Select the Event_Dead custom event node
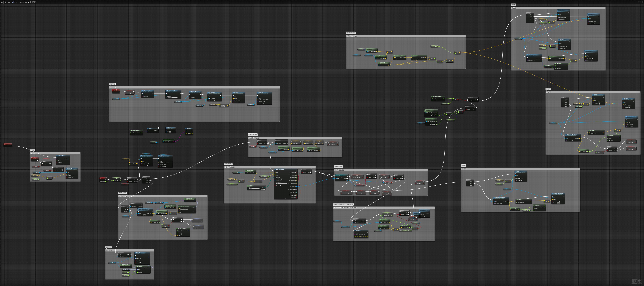 click(x=116, y=91)
